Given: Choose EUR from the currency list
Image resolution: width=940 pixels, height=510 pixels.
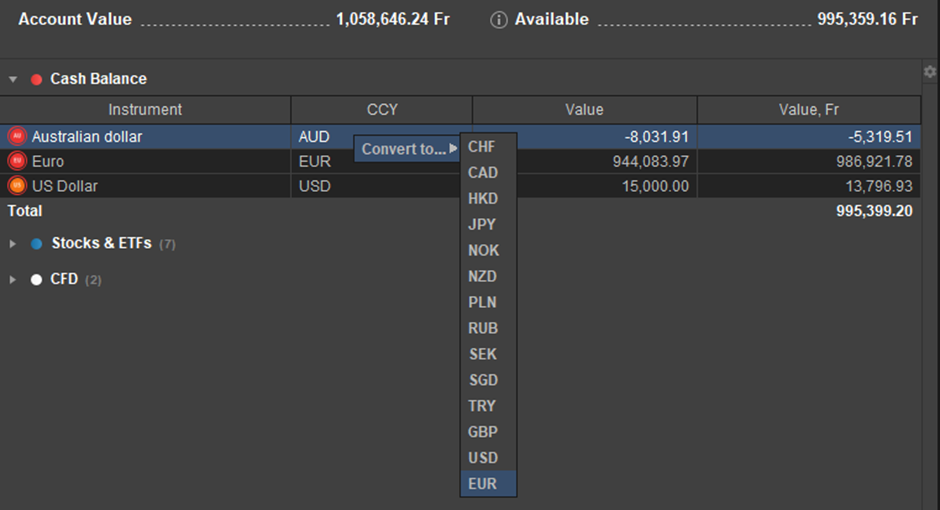Looking at the screenshot, I should 482,484.
